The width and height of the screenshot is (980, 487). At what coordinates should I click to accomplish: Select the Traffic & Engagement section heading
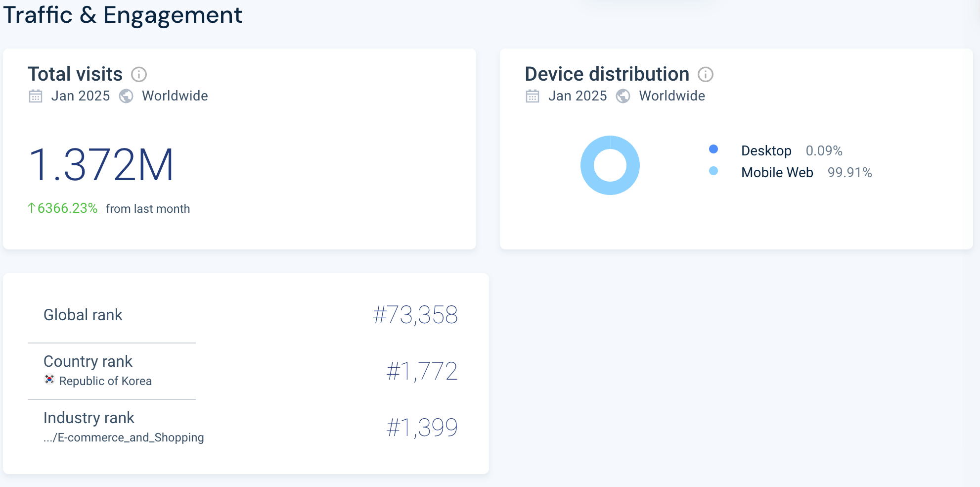[x=123, y=15]
